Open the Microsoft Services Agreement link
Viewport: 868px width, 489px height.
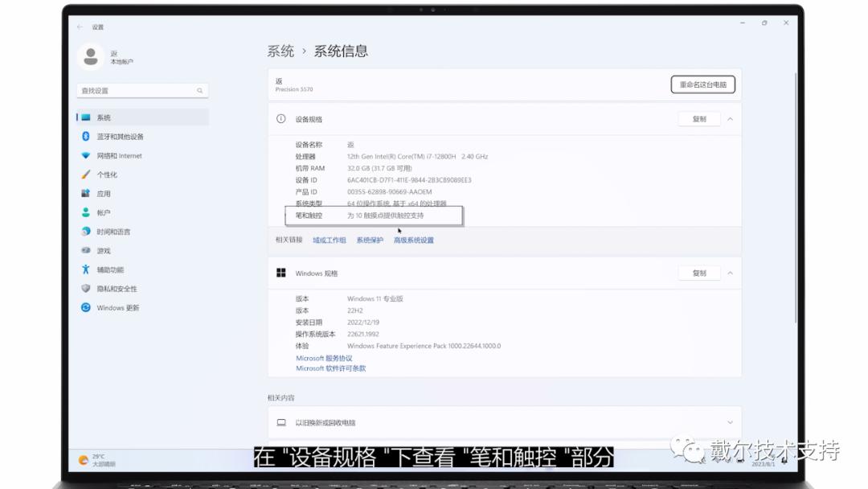pyautogui.click(x=325, y=358)
